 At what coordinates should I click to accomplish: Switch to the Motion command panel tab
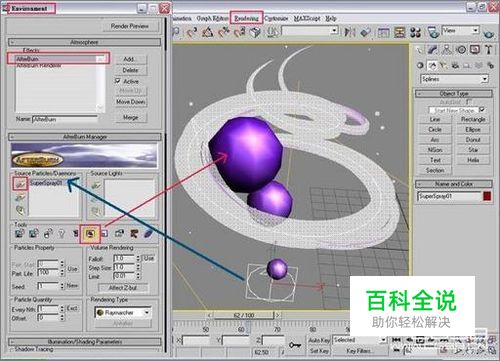(461, 50)
